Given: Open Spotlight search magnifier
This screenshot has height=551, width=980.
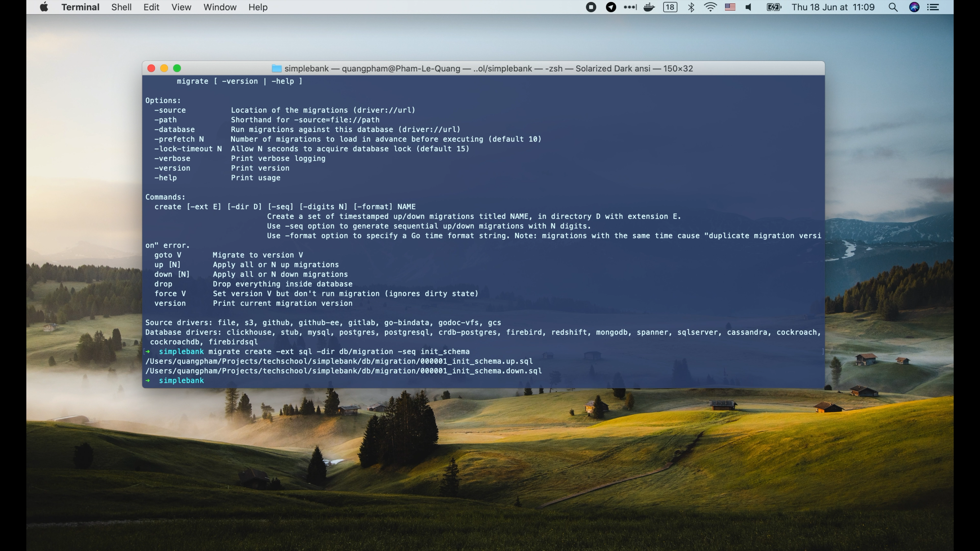Looking at the screenshot, I should click(x=893, y=7).
